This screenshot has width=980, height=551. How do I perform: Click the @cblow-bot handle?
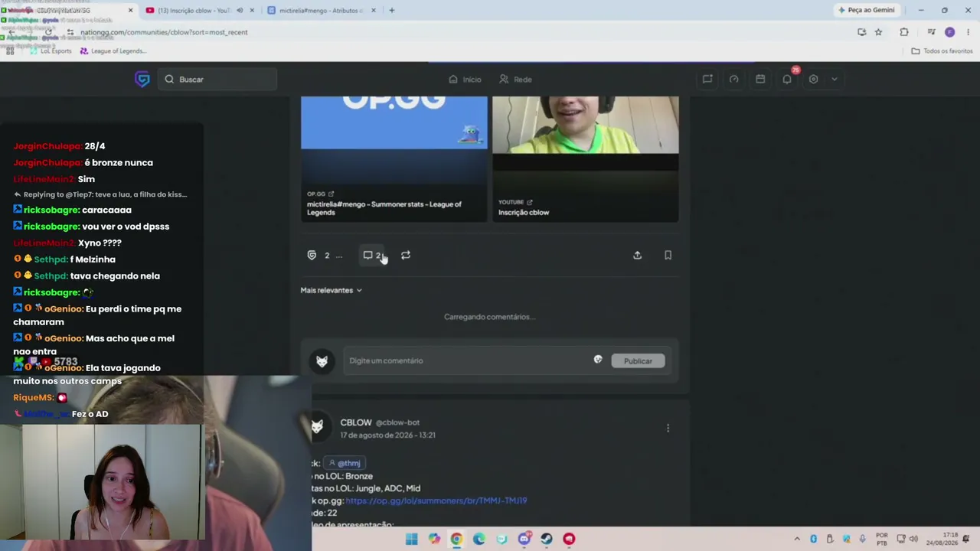pyautogui.click(x=397, y=422)
